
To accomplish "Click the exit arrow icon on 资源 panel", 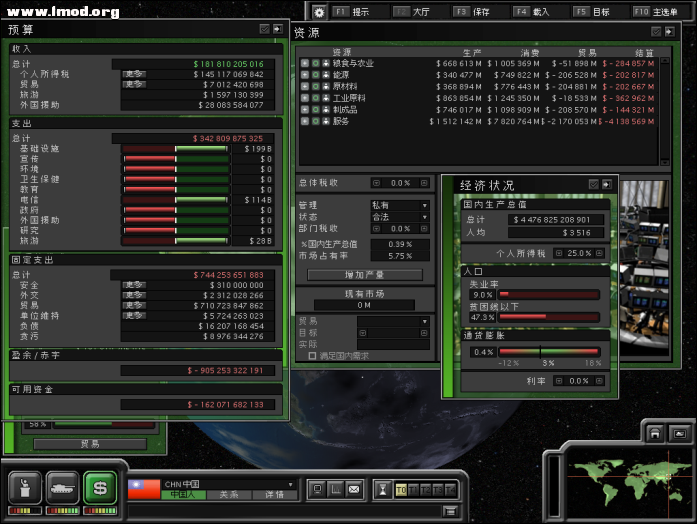I will pyautogui.click(x=668, y=32).
